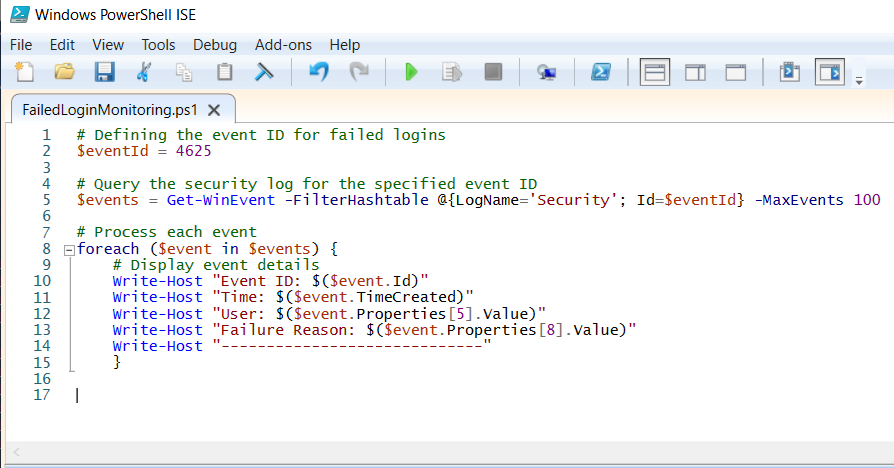The image size is (894, 468).
Task: Expand toolbar options overflow arrow
Action: [x=859, y=80]
